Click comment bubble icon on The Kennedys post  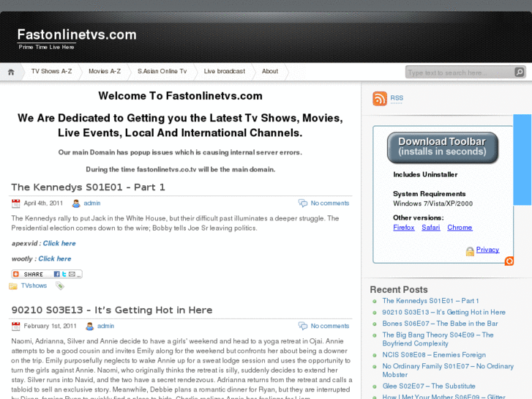coord(303,203)
